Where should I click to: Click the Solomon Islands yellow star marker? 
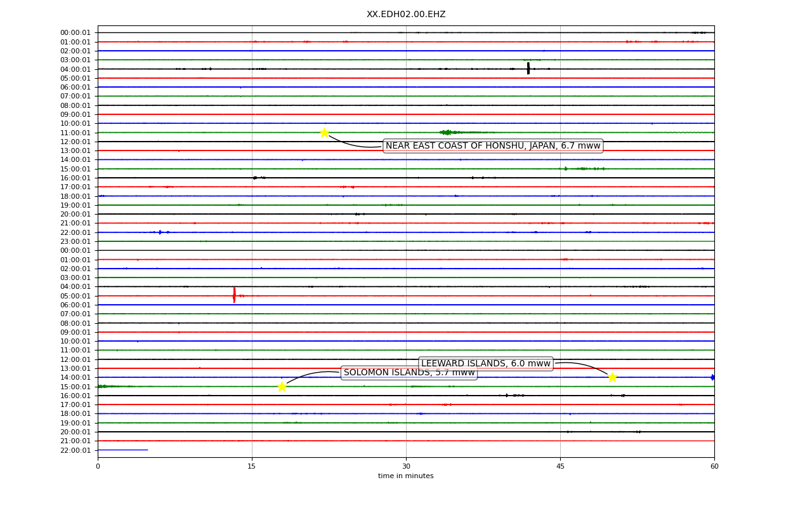(x=282, y=387)
